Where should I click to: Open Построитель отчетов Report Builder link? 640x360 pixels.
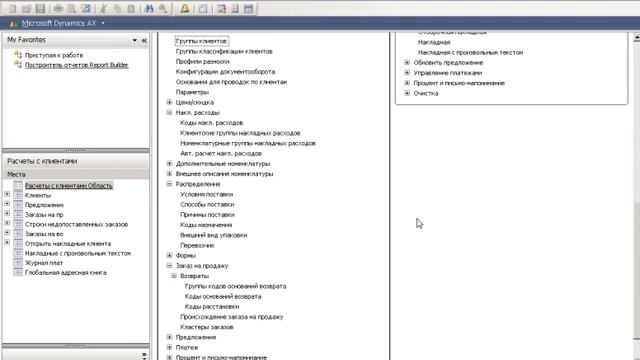point(77,65)
